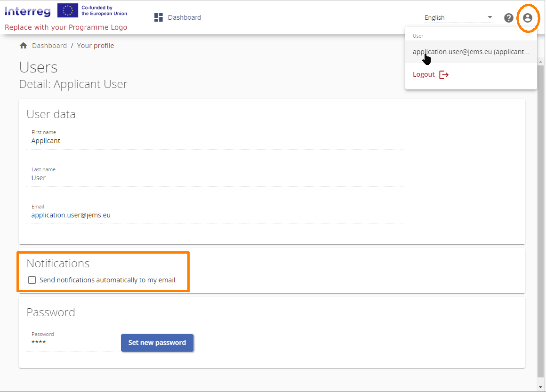Enable send notifications automatically checkbox
The height and width of the screenshot is (392, 546).
click(x=32, y=280)
